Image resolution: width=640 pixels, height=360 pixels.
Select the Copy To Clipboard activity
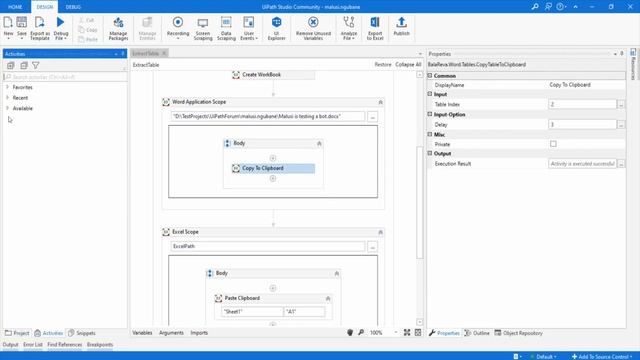click(x=273, y=168)
